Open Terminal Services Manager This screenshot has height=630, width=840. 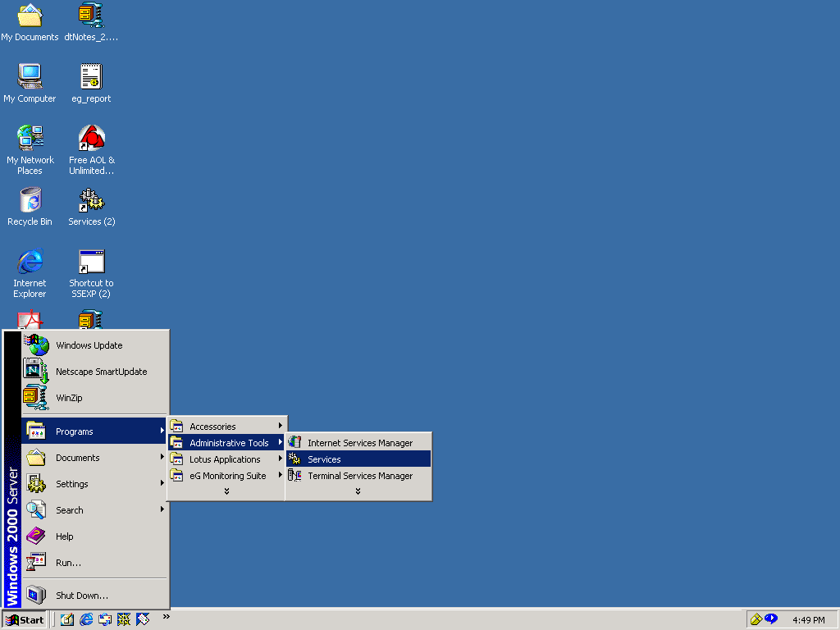[x=358, y=476]
